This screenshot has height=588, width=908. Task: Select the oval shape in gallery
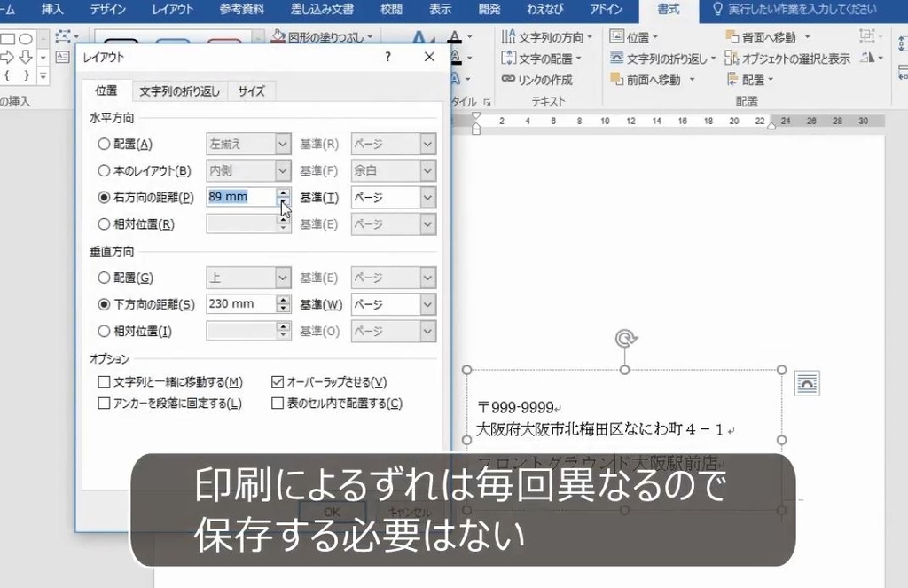tap(26, 39)
